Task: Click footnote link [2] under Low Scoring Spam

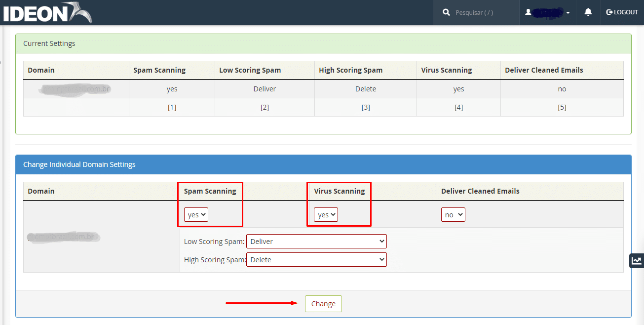Action: click(265, 107)
